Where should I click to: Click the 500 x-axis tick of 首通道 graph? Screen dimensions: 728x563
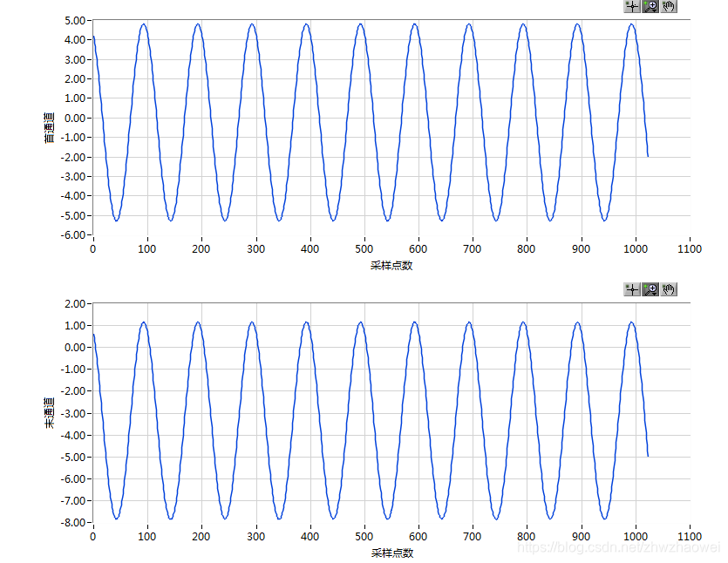tap(364, 248)
